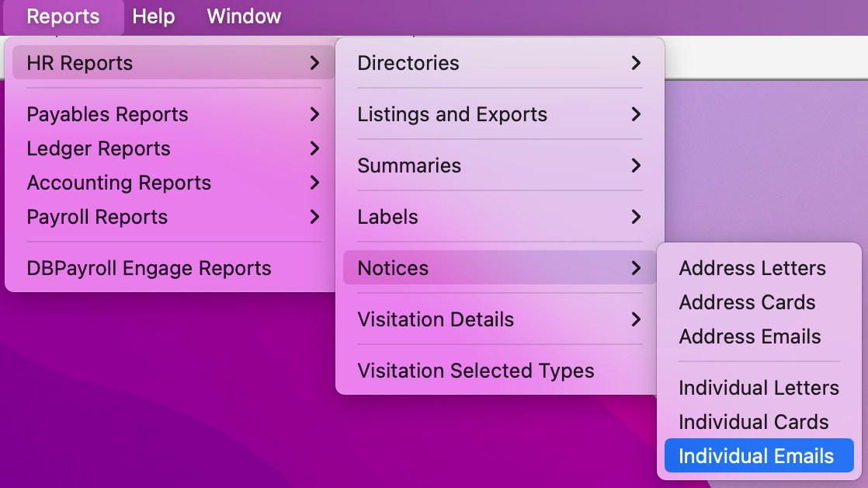Viewport: 868px width, 488px height.
Task: Select Address Letters notice
Action: 752,268
